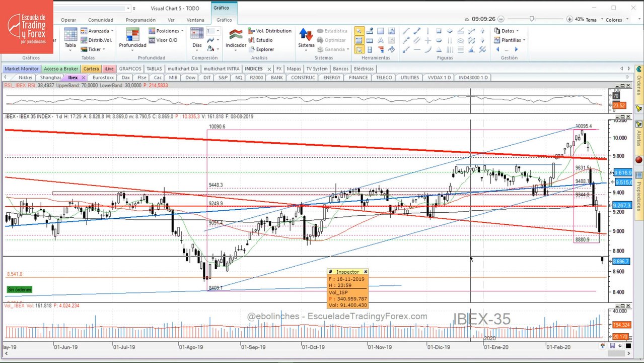Adjust the zoom slider handle
Viewport: 644px width, 363px height.
coord(532,19)
